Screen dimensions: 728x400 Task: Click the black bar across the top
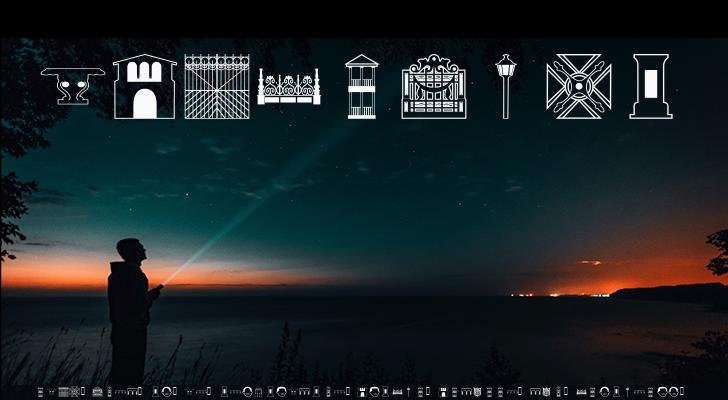tap(364, 18)
